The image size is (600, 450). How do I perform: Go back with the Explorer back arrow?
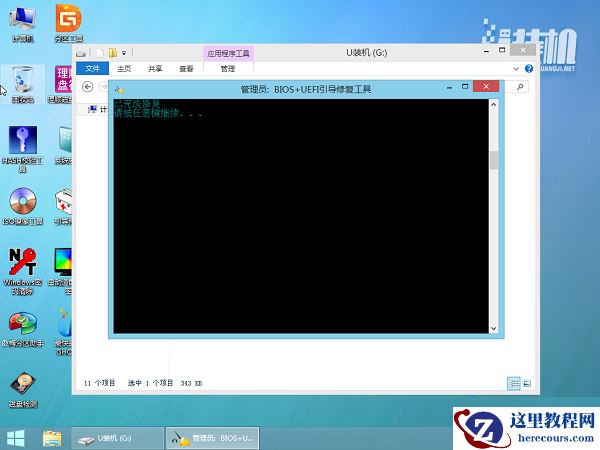(x=88, y=87)
